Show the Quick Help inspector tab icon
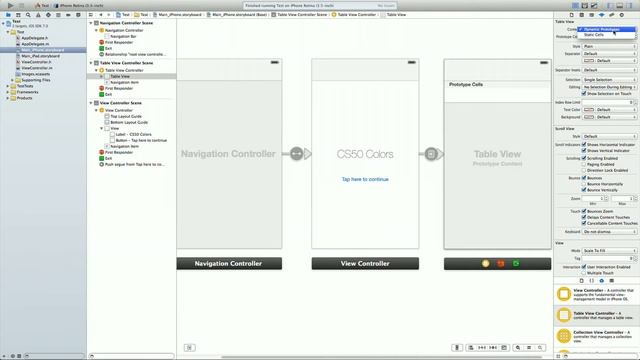Image resolution: width=640 pixels, height=360 pixels. coord(582,15)
